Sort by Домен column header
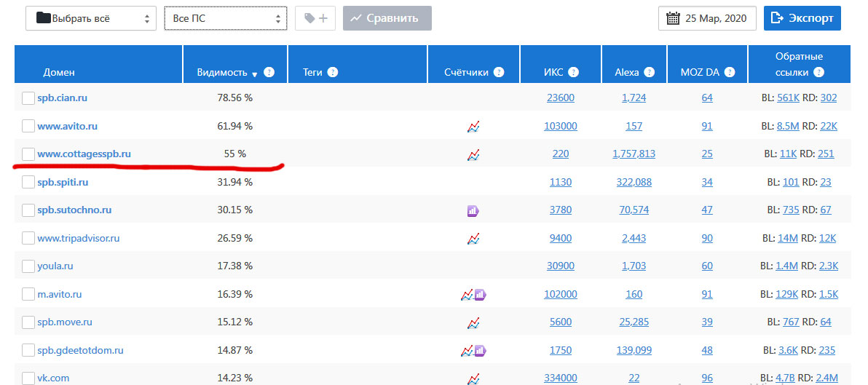 click(59, 73)
